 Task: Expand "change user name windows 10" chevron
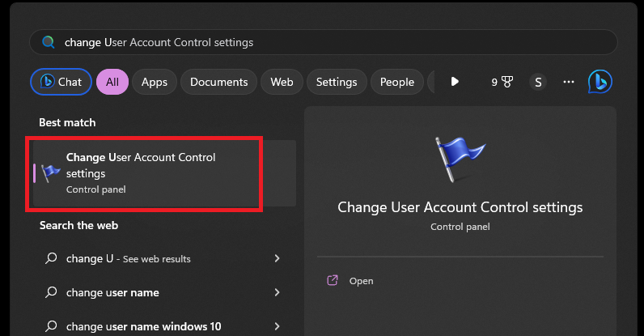pos(277,326)
